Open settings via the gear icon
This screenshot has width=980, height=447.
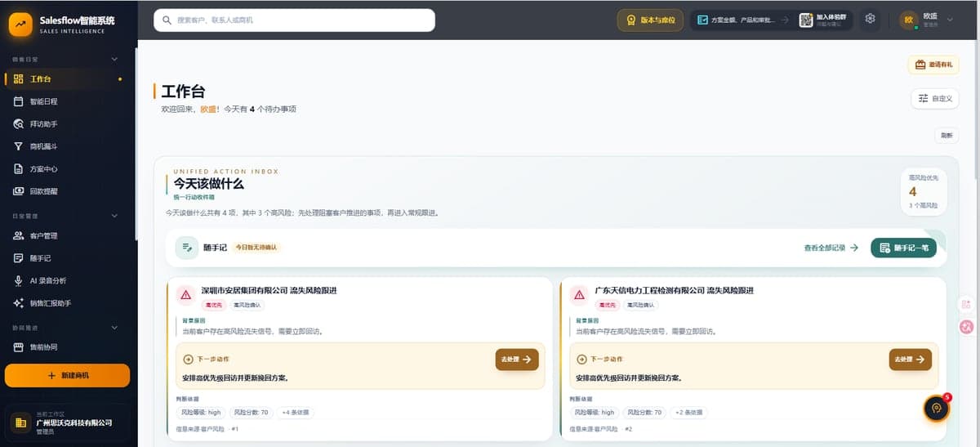tap(871, 19)
